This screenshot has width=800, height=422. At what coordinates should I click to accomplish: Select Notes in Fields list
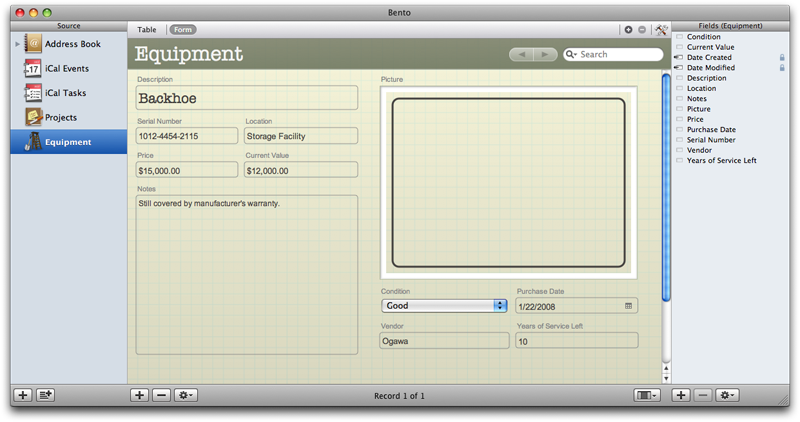[696, 98]
